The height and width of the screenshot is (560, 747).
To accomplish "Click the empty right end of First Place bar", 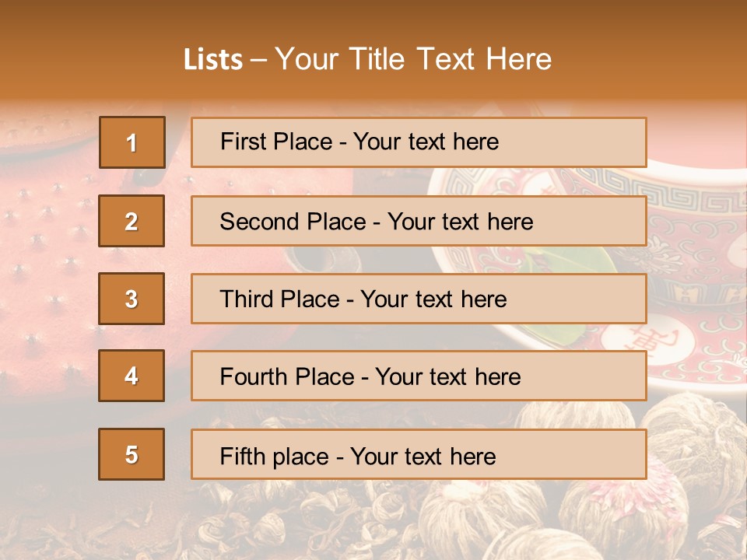I will [591, 142].
